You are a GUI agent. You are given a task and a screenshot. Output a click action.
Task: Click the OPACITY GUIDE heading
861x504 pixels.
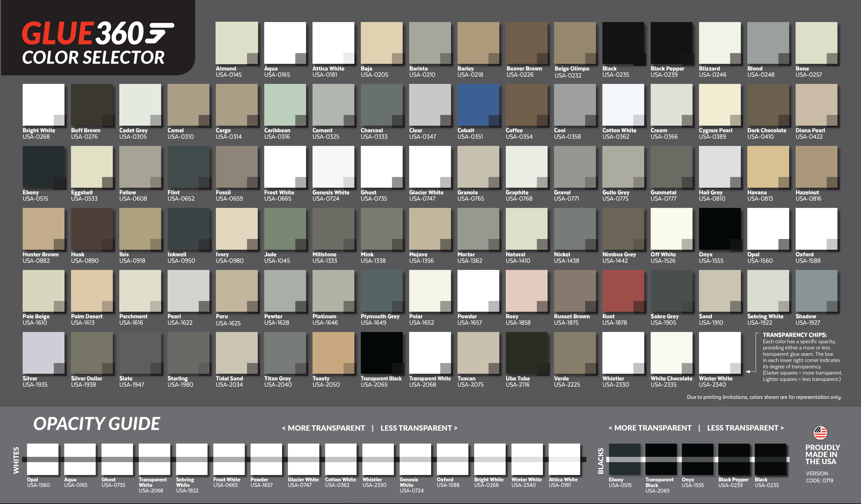tap(96, 423)
